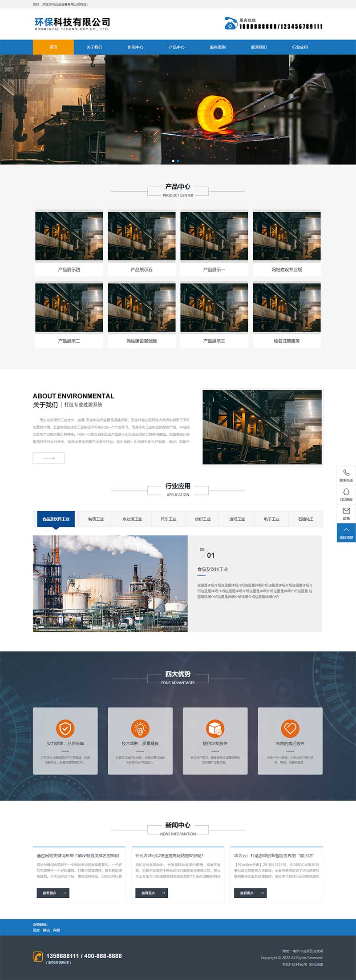Click the arrow button under About Environmental
The image size is (356, 980).
pyautogui.click(x=49, y=458)
